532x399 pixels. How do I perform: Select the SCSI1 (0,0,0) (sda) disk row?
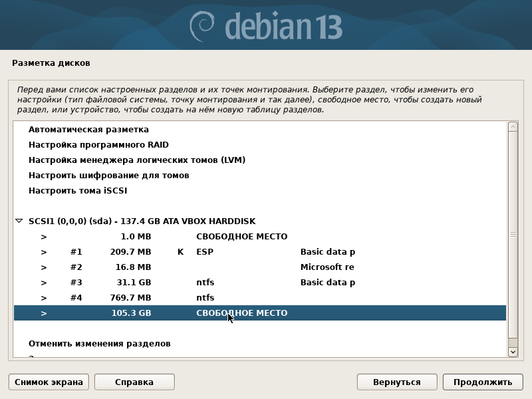(260, 221)
